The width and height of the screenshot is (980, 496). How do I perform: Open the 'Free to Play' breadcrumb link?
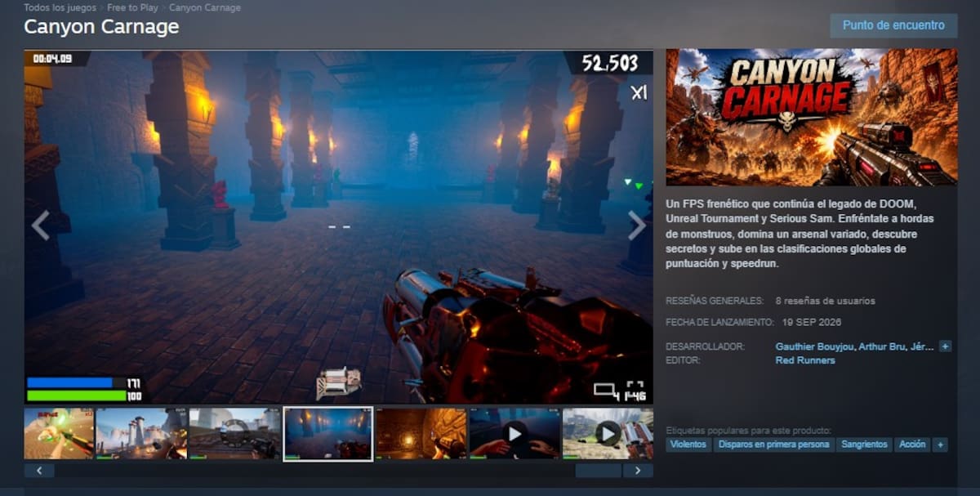pos(133,7)
